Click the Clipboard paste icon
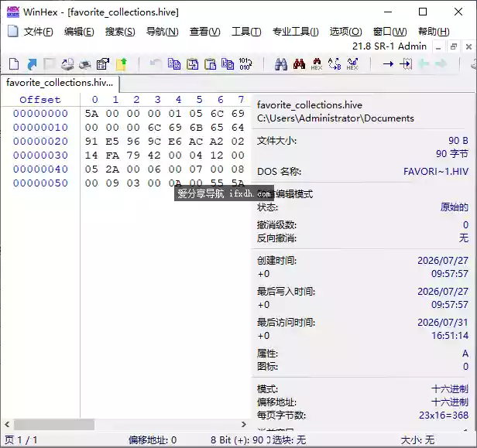477x448 pixels. pyautogui.click(x=210, y=64)
